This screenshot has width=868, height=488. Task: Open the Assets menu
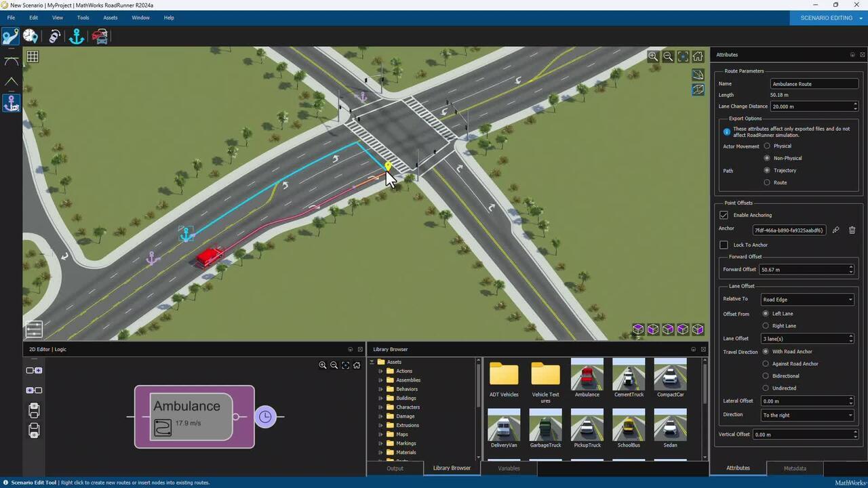110,18
